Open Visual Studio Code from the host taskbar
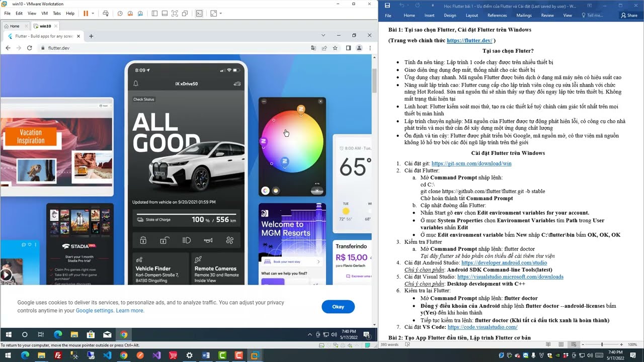The height and width of the screenshot is (362, 644). tap(107, 355)
